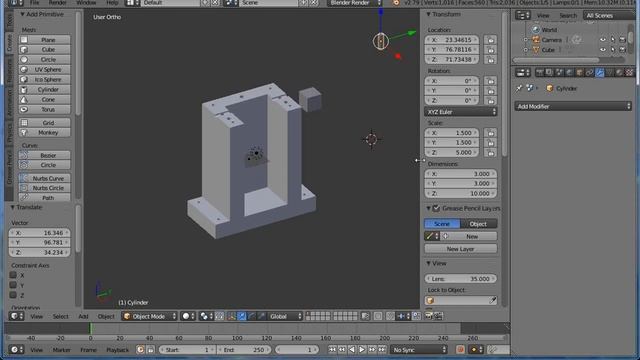Click the Ico Sphere icon
The image size is (640, 360).
click(24, 79)
